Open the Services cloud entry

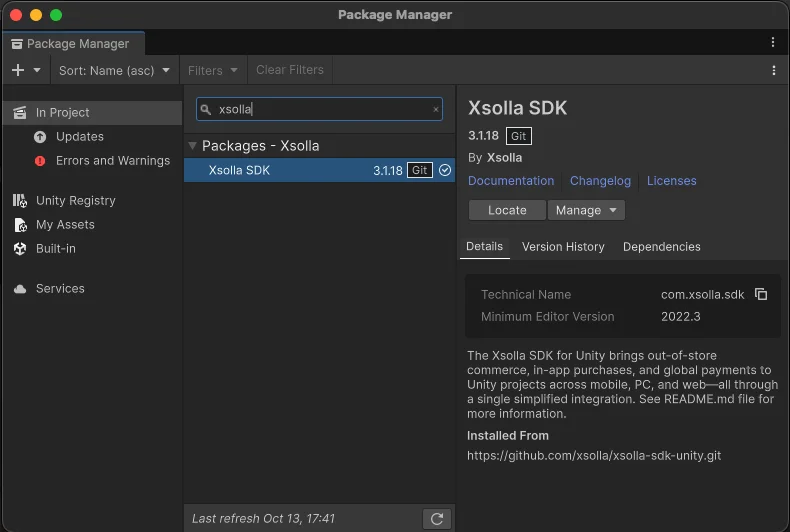pyautogui.click(x=60, y=289)
